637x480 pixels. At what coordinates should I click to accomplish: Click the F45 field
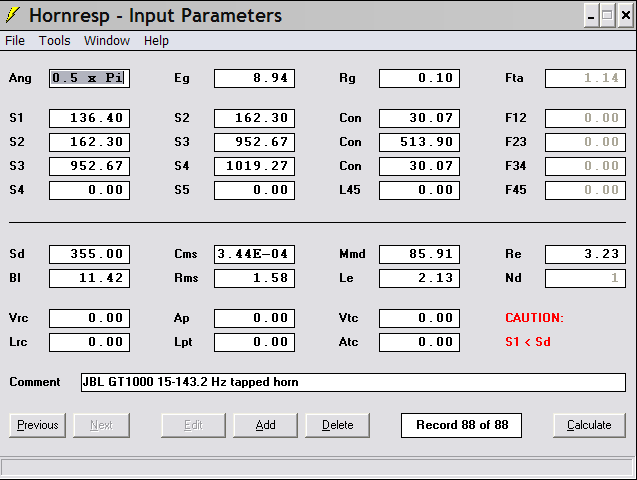tap(585, 190)
